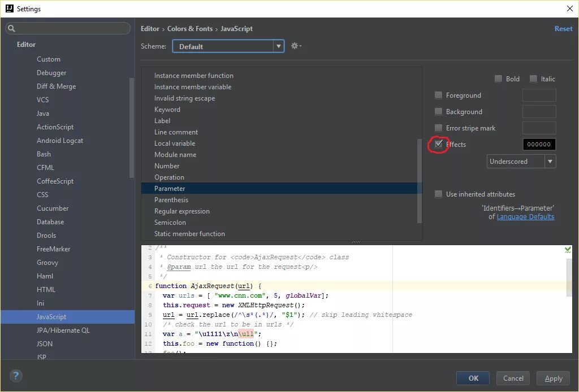Click the green inspection checkmark in preview

568,250
